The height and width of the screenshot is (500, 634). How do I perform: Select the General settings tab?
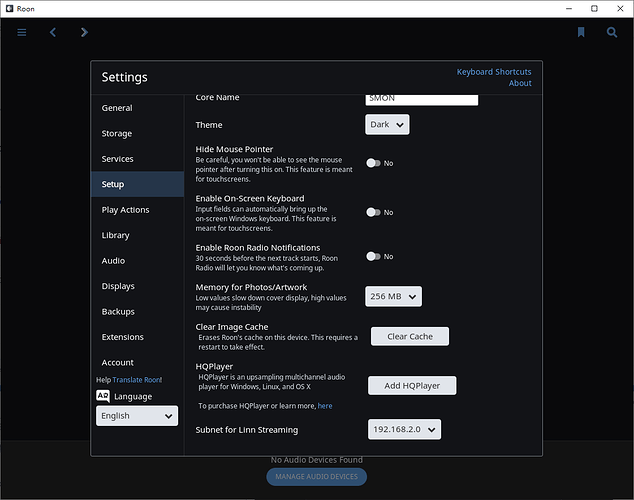point(137,108)
